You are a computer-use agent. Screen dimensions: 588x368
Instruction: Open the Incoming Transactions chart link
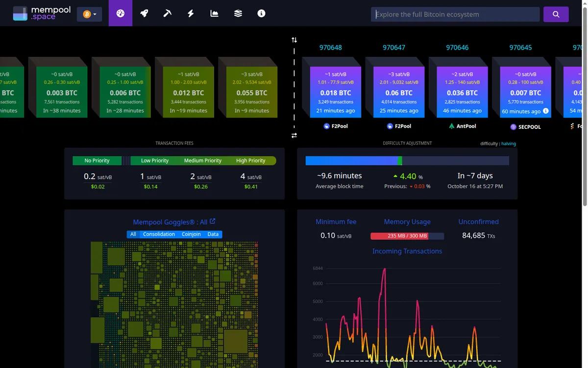407,251
